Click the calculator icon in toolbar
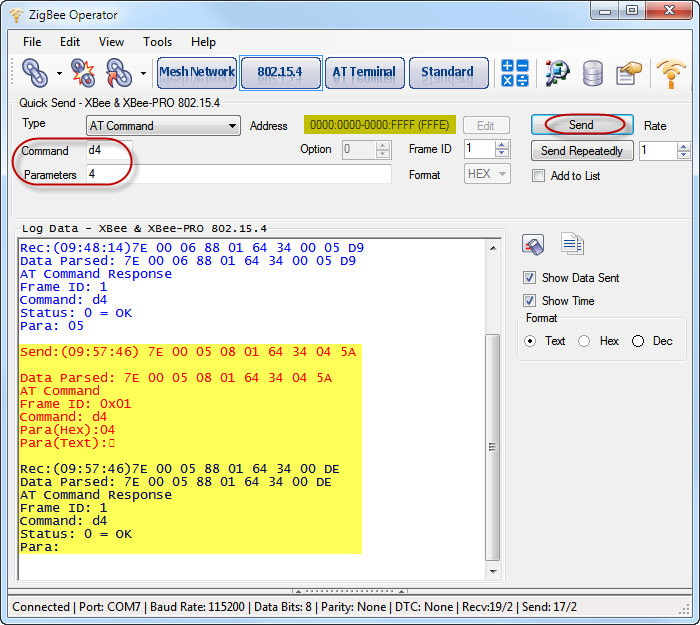700x625 pixels. [x=514, y=73]
